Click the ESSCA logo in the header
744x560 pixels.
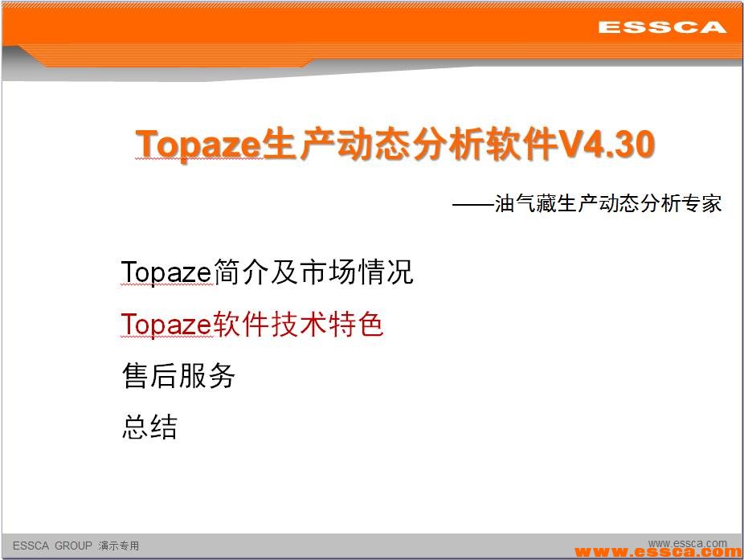coord(661,27)
